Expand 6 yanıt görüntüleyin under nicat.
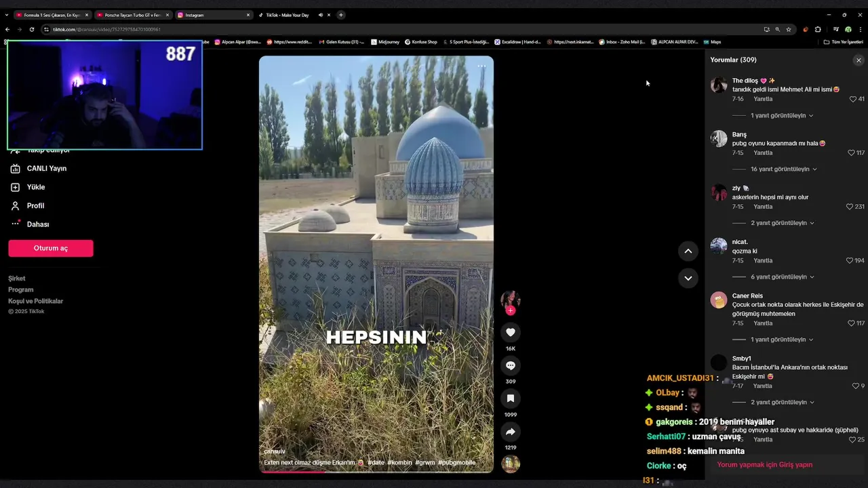 coord(782,277)
